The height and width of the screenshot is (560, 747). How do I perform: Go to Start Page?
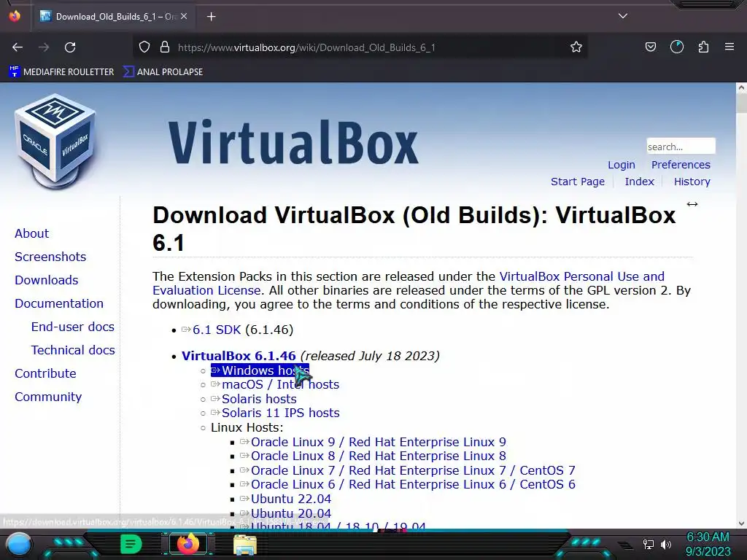pyautogui.click(x=578, y=182)
